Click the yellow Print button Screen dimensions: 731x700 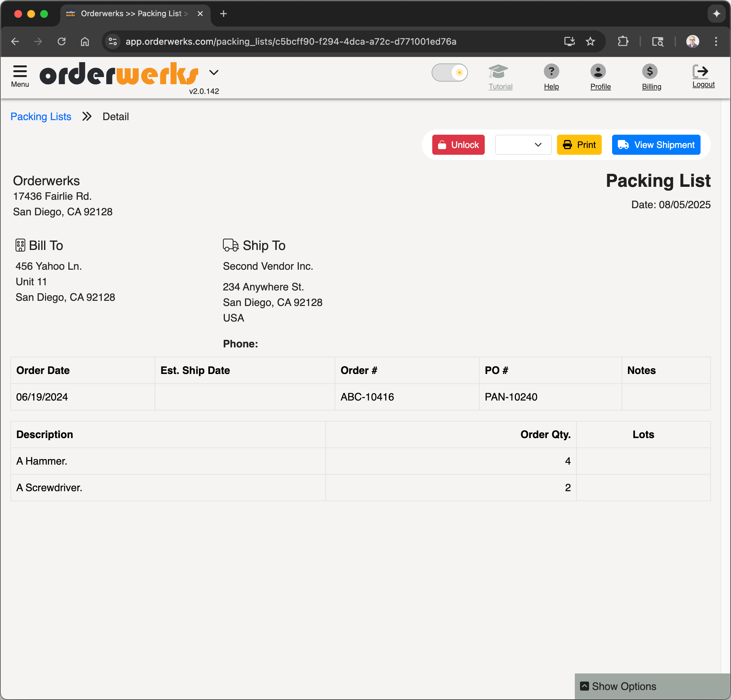point(579,145)
